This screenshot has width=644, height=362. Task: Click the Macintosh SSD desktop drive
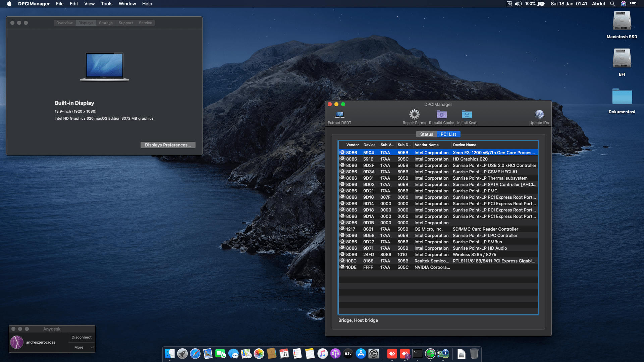coord(622,21)
